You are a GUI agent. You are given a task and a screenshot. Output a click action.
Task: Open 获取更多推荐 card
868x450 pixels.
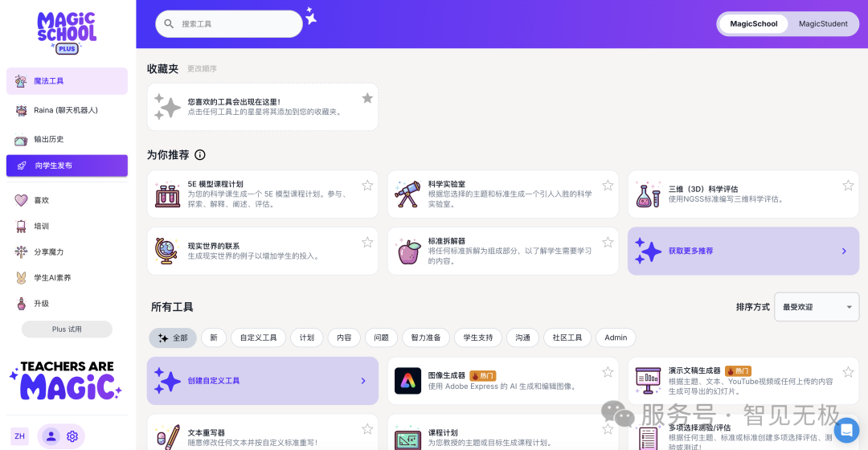(743, 251)
